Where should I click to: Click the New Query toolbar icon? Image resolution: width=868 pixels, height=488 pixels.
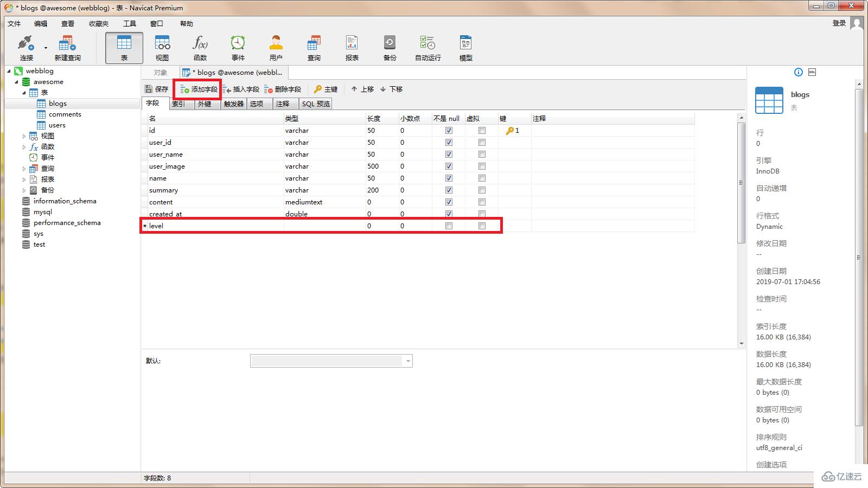[67, 48]
